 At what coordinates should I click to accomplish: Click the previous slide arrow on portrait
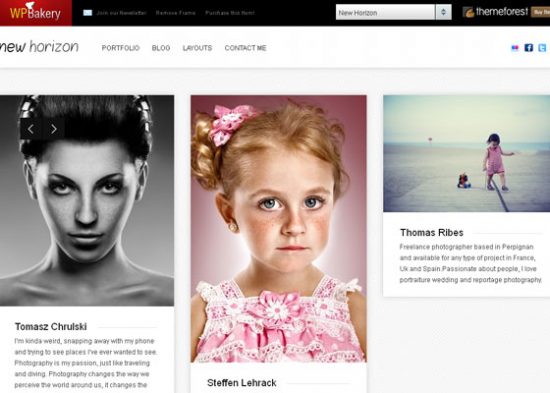(31, 129)
